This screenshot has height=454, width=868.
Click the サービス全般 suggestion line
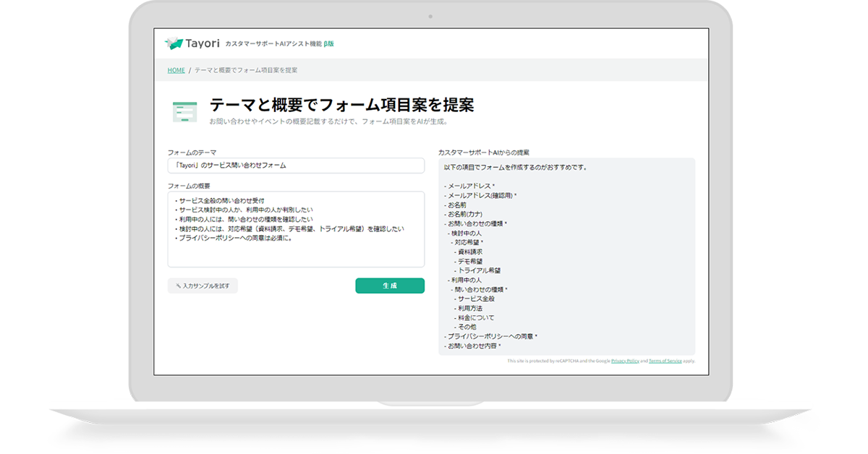tap(475, 299)
